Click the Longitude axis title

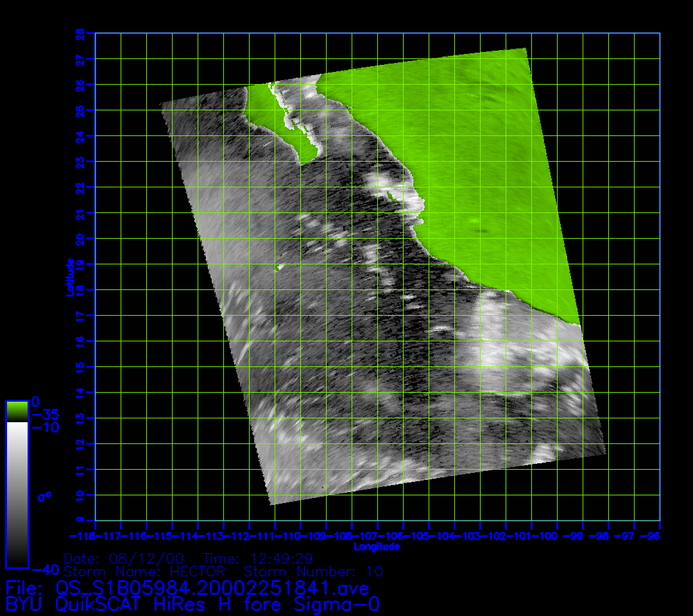(x=377, y=547)
